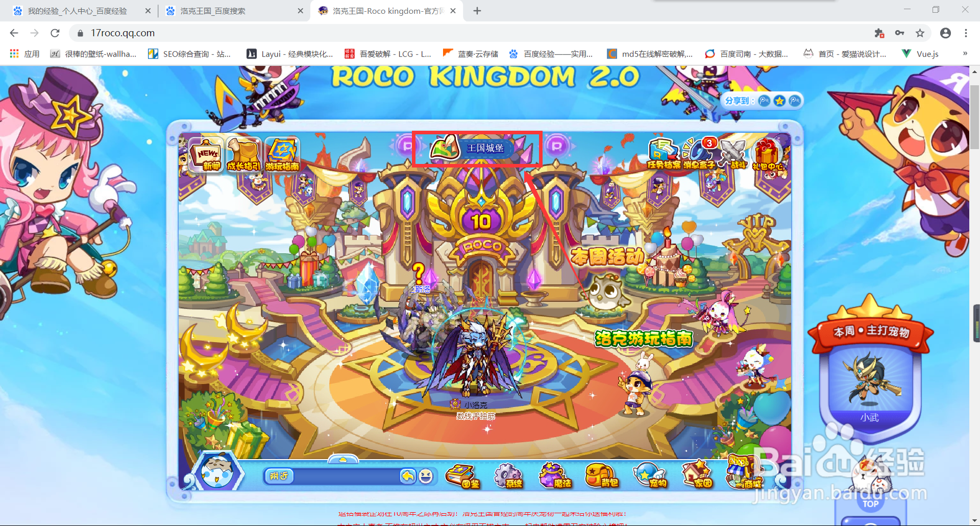
Task: Open the 魔法 magic pouch icon
Action: (x=555, y=476)
